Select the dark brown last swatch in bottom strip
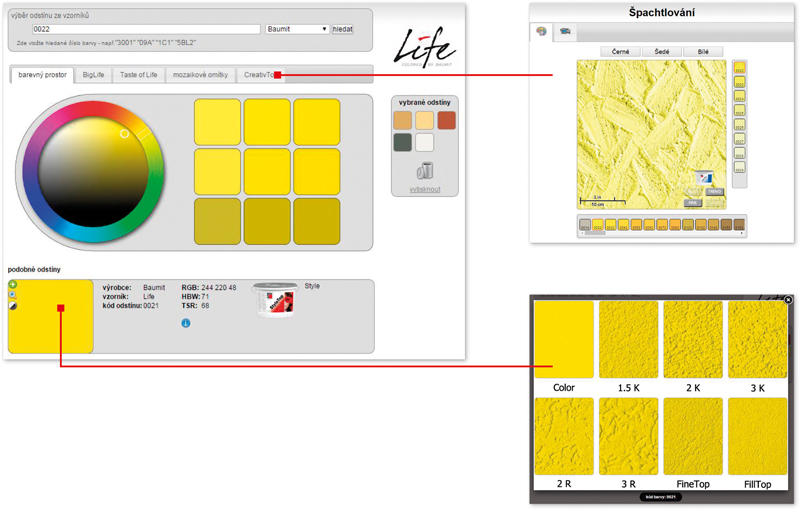 pos(739,224)
